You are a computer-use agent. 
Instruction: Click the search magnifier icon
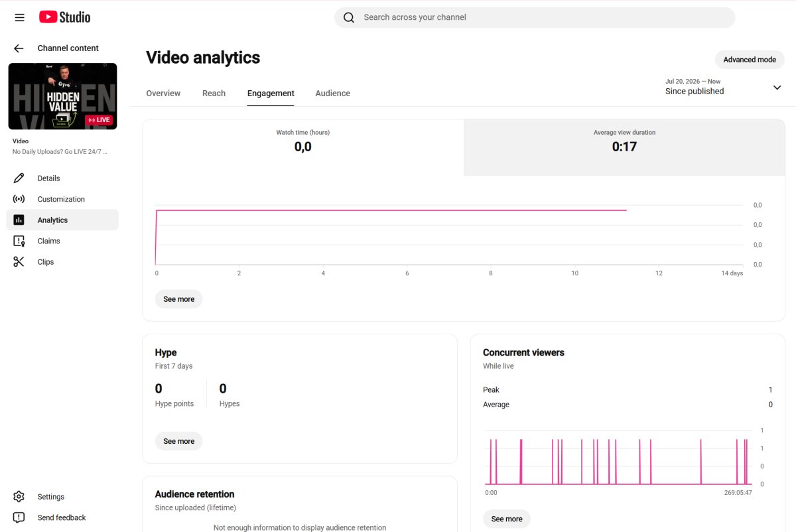tap(349, 17)
